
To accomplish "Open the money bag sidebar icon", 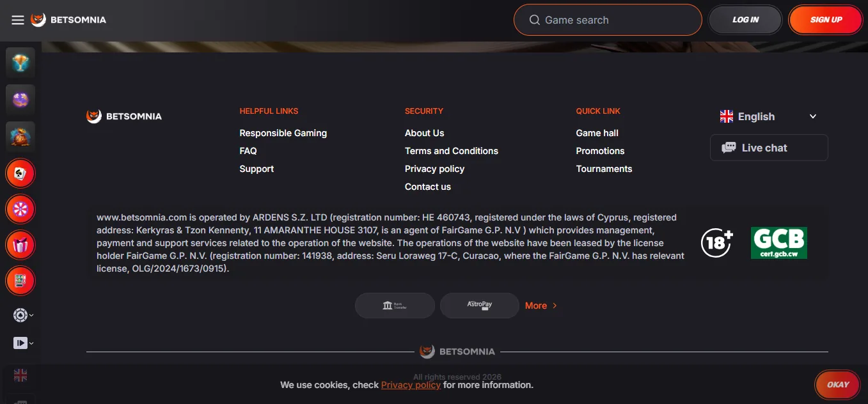I will tap(20, 136).
